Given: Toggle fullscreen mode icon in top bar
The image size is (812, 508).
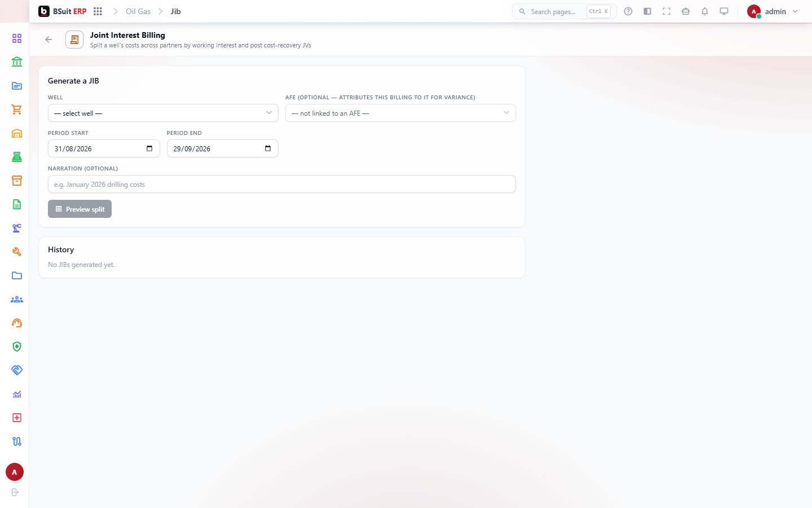Looking at the screenshot, I should pyautogui.click(x=667, y=11).
